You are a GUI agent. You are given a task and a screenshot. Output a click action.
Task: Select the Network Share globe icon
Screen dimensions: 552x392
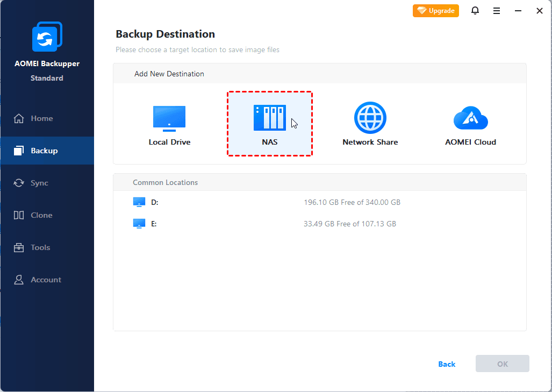click(x=370, y=118)
